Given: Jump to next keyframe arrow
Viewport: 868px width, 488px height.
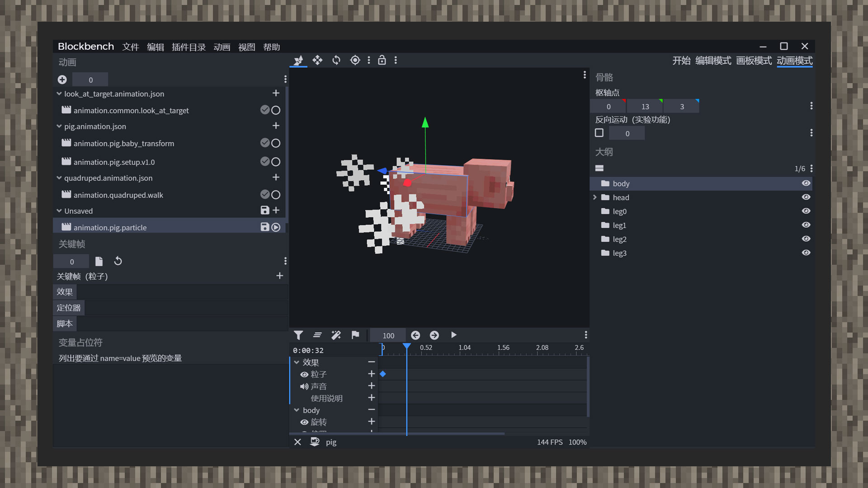Looking at the screenshot, I should 434,335.
